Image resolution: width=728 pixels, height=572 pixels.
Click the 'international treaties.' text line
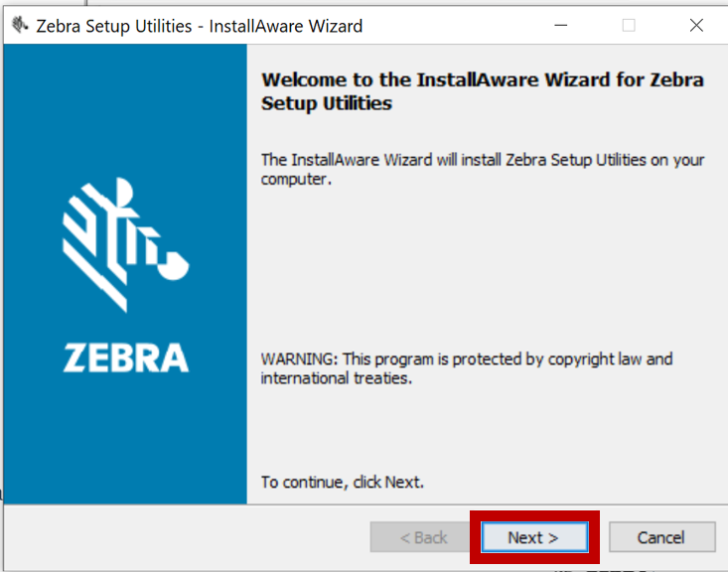tap(336, 378)
